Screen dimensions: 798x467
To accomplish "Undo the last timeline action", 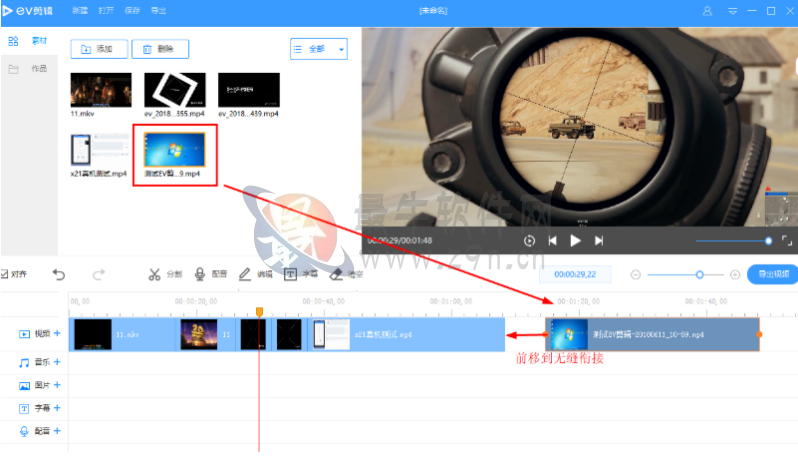I will pyautogui.click(x=59, y=275).
